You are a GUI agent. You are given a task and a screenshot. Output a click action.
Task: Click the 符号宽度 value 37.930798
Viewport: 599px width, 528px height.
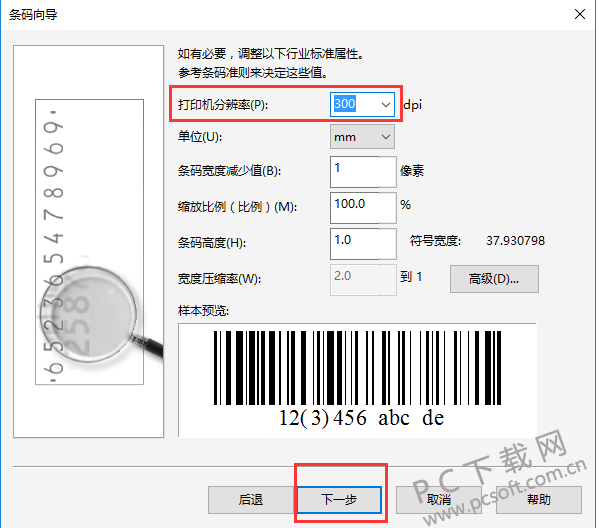(x=515, y=241)
